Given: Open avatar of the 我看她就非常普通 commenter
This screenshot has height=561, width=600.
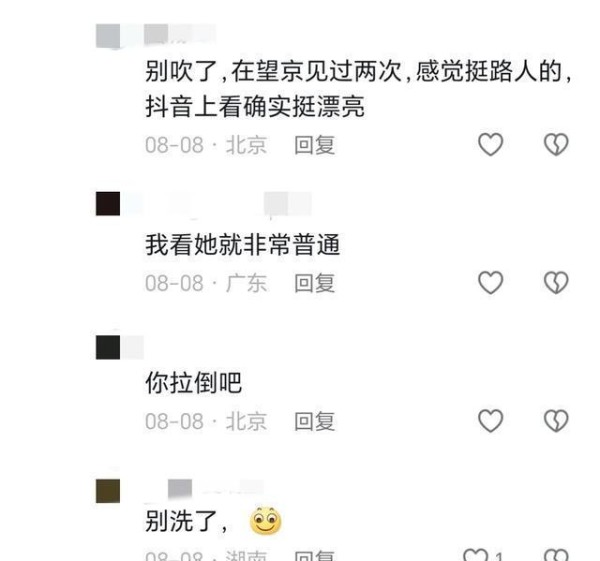Looking at the screenshot, I should pos(108,204).
